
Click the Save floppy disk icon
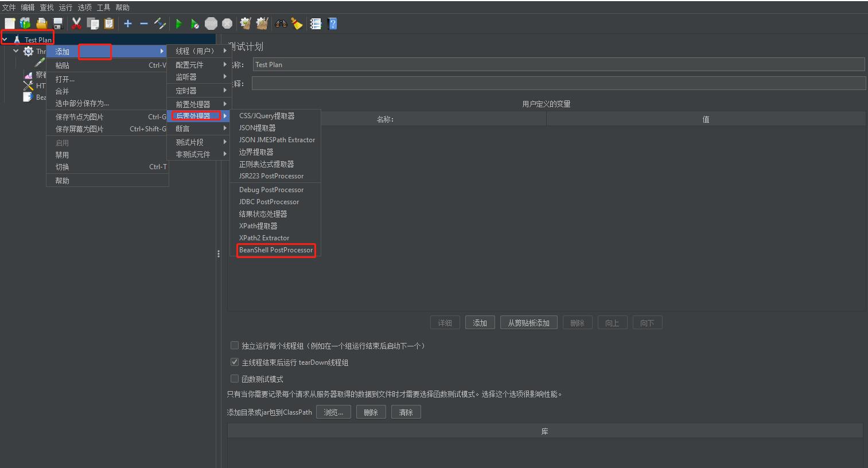pyautogui.click(x=57, y=24)
